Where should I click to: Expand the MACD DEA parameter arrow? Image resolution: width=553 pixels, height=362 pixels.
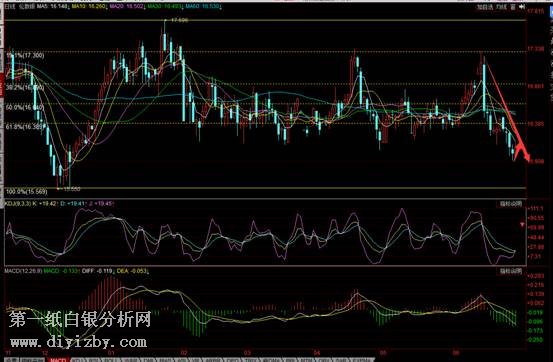[148, 271]
